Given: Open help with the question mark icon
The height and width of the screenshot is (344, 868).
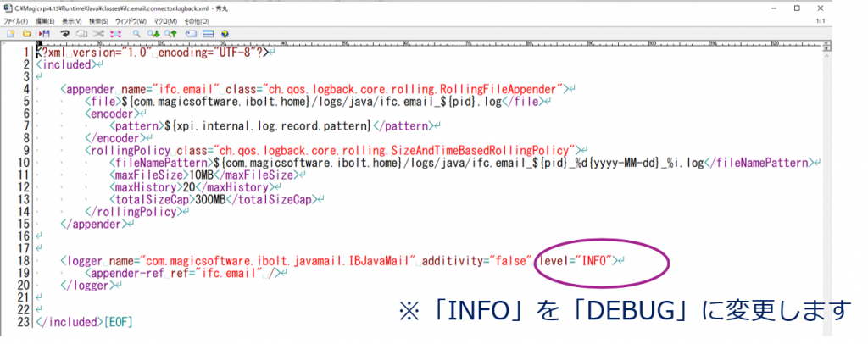Looking at the screenshot, I should click(225, 34).
